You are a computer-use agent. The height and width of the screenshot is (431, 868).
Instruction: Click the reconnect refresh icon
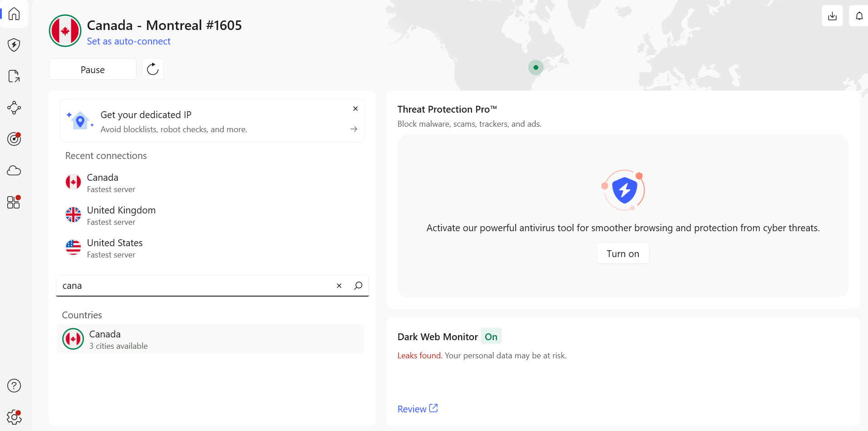pos(153,69)
